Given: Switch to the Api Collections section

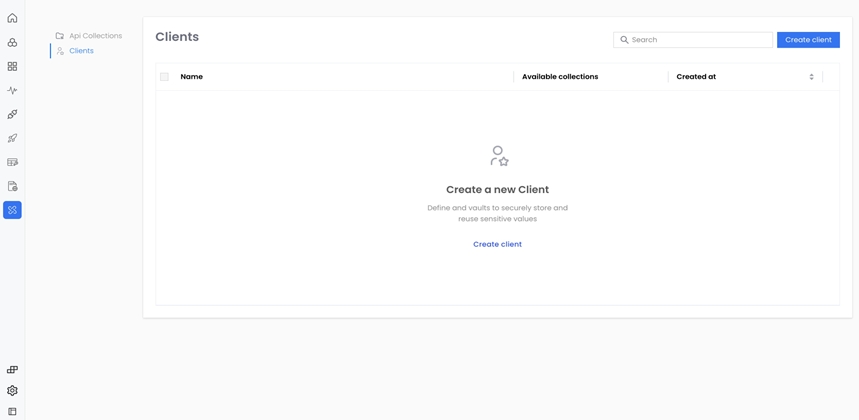Looking at the screenshot, I should 95,36.
